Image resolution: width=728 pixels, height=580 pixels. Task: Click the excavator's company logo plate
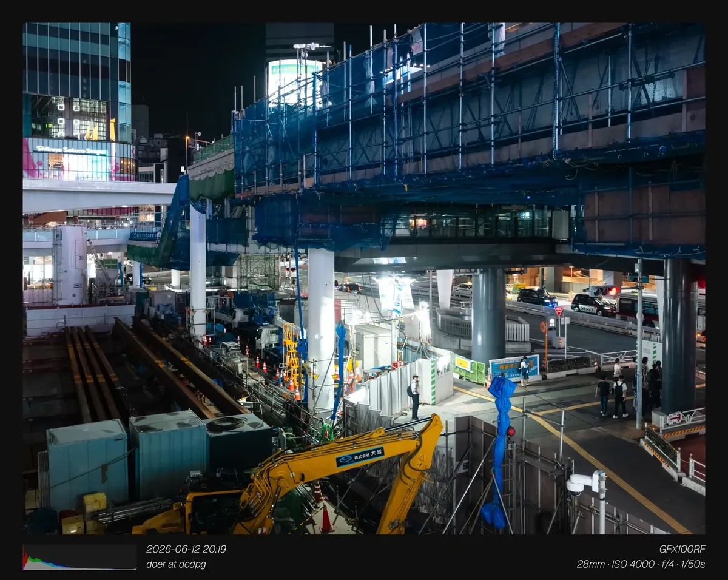(360, 456)
